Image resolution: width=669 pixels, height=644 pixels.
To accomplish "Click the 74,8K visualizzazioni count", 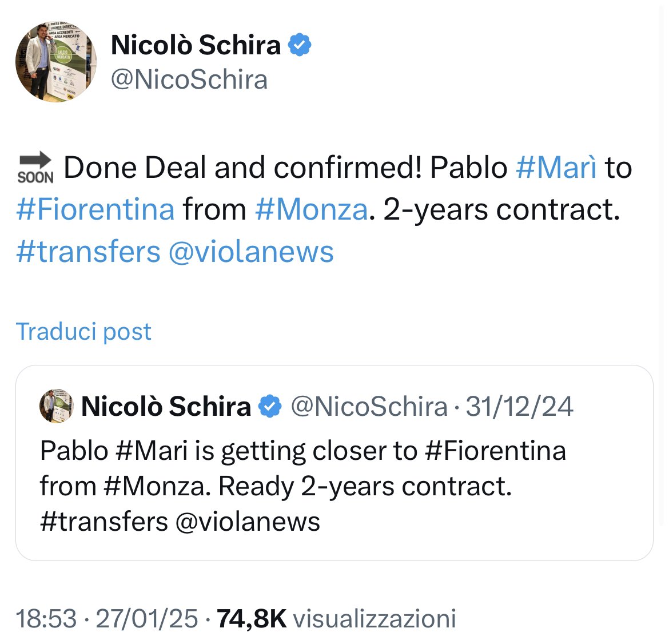I will click(337, 618).
